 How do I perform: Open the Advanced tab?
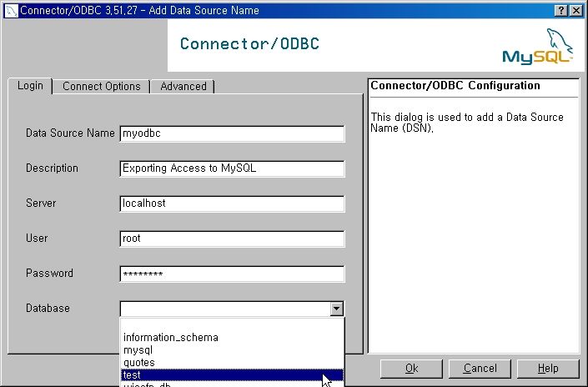point(183,86)
